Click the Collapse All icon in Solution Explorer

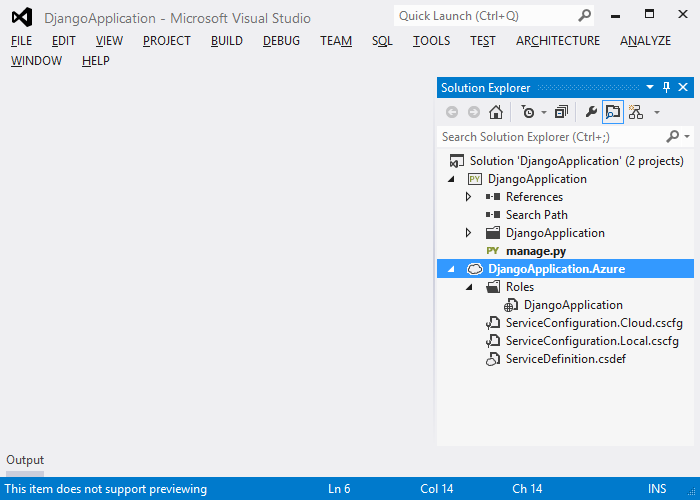coord(561,112)
